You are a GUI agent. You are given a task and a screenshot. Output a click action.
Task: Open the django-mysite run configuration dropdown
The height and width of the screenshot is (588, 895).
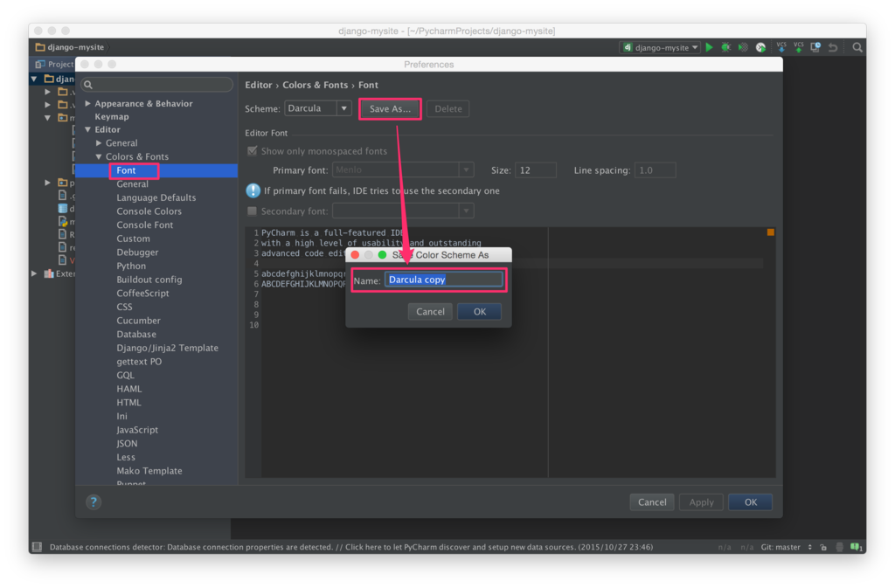coord(661,47)
